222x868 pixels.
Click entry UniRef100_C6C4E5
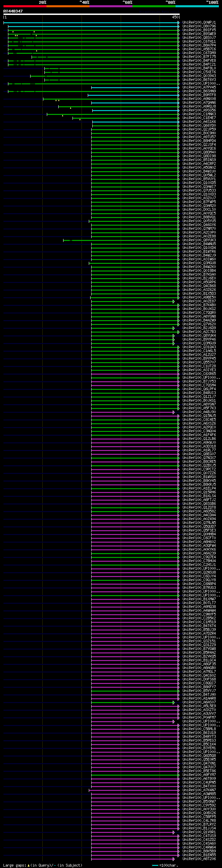199,420
